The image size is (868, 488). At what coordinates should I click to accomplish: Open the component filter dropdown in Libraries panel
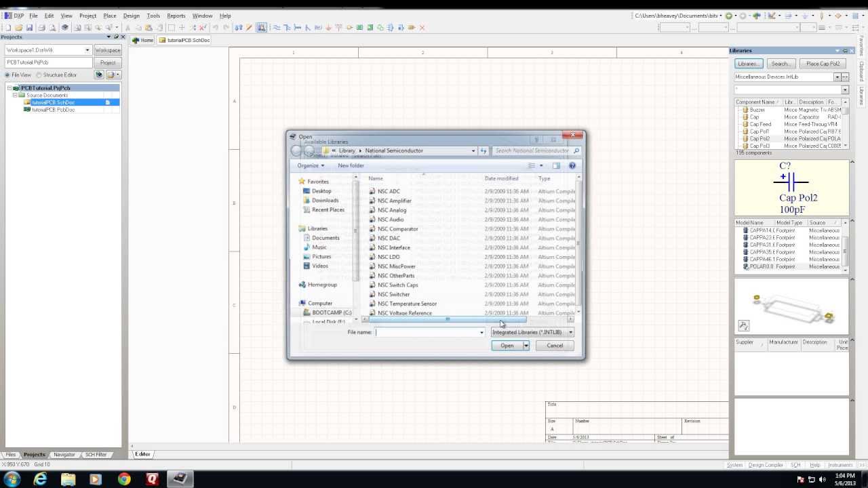845,89
